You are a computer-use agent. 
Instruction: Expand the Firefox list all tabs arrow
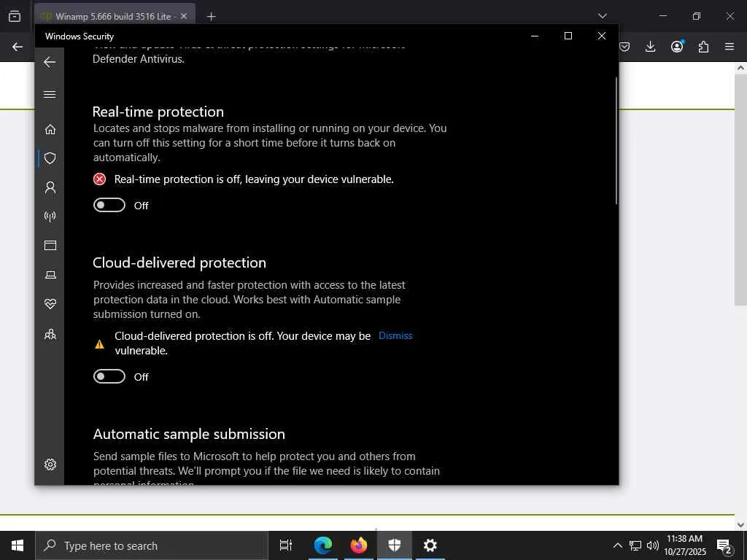pyautogui.click(x=603, y=16)
